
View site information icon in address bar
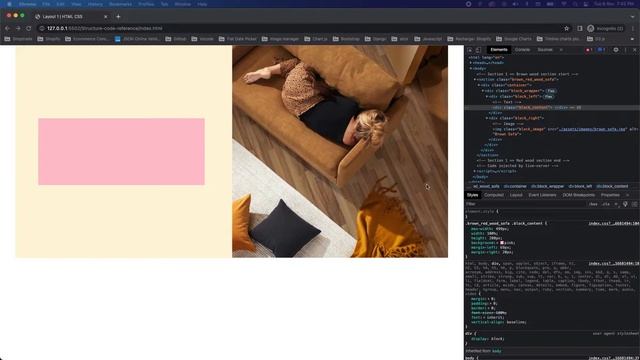pyautogui.click(x=42, y=28)
